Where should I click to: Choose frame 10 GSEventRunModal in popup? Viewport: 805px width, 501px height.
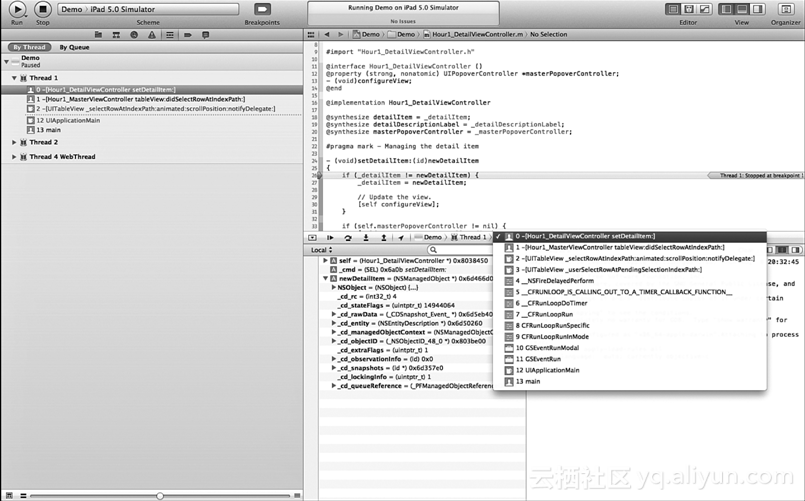point(629,348)
